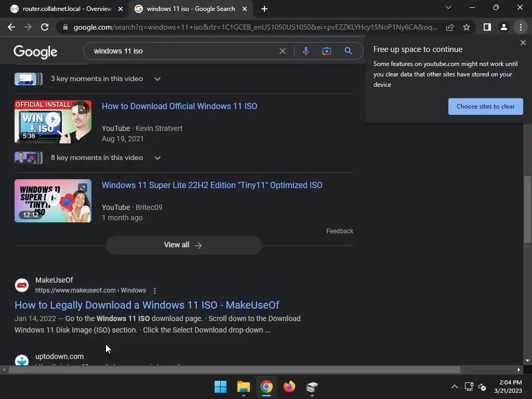Click makeuseof.com Windows breadcrumb URL

coord(90,290)
